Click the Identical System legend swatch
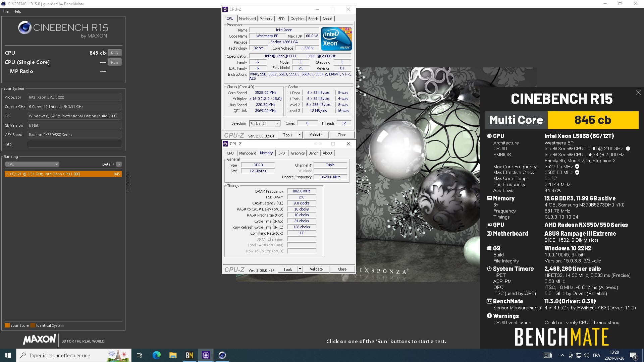Screen dimensions: 644x362 (x=33, y=325)
